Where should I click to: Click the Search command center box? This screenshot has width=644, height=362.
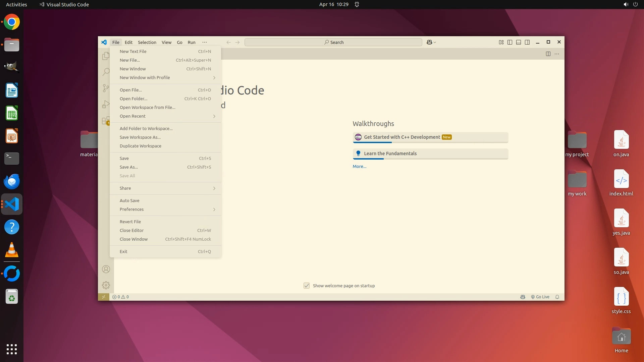point(333,42)
